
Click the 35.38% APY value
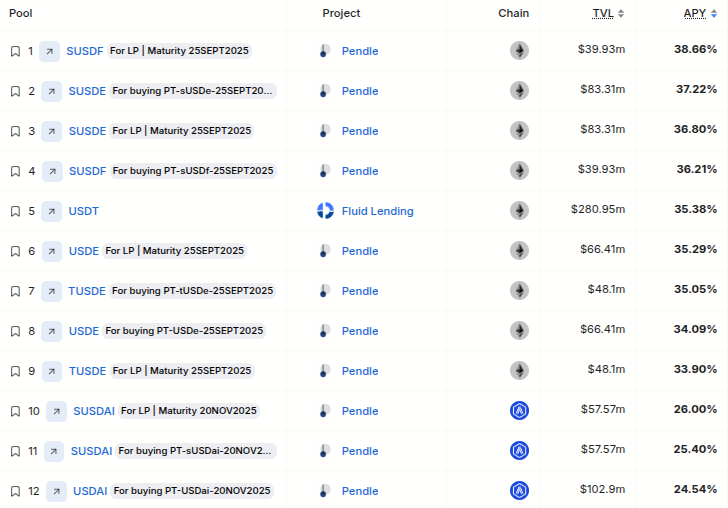(x=696, y=209)
